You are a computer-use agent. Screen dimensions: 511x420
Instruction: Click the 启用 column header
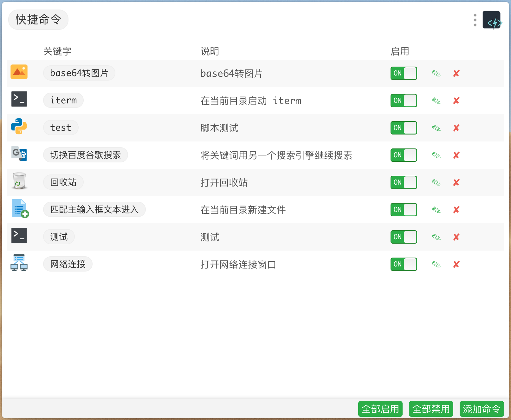pos(400,51)
